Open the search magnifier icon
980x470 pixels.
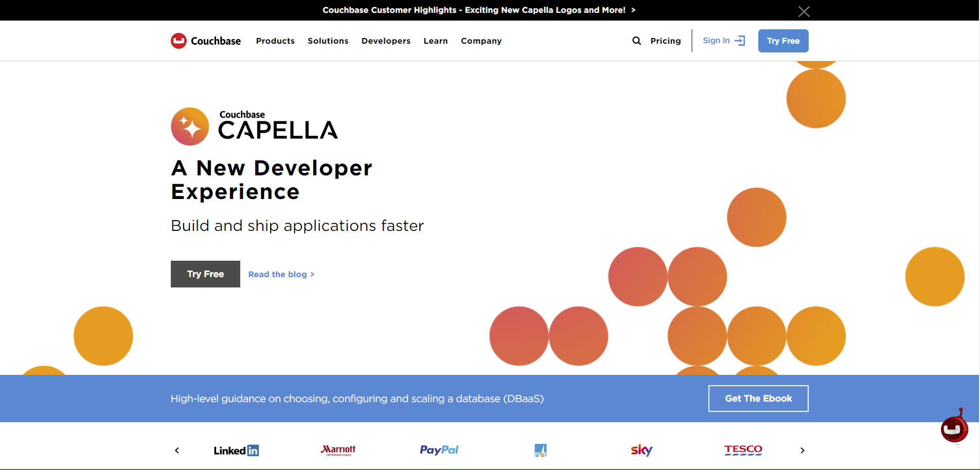tap(636, 41)
